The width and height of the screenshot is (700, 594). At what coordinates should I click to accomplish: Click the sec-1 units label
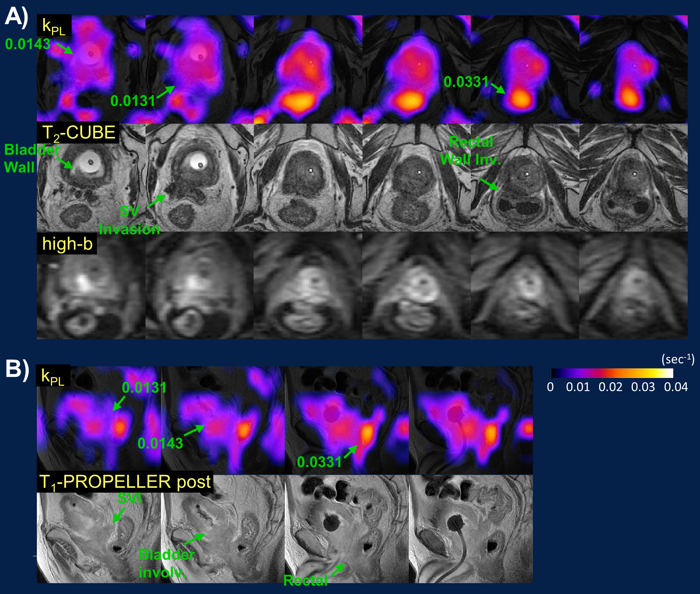point(678,359)
